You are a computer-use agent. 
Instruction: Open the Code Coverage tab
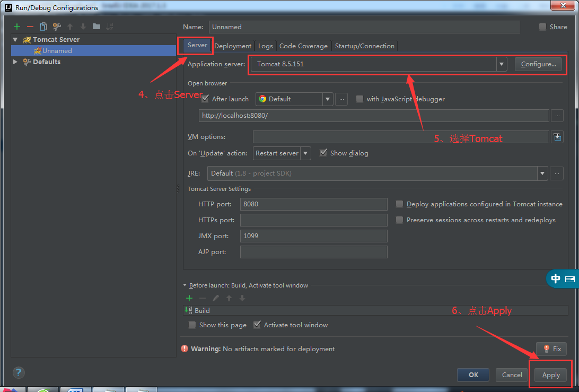(303, 46)
